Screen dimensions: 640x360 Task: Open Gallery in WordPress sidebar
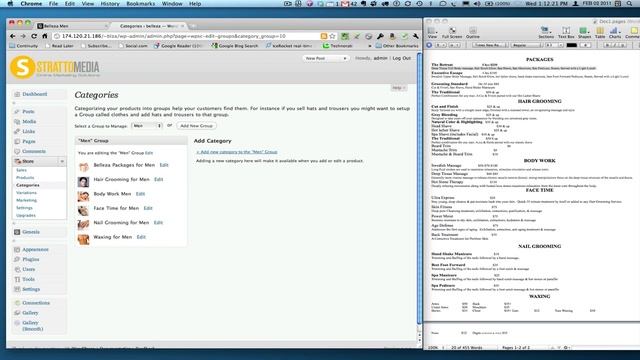point(30,313)
